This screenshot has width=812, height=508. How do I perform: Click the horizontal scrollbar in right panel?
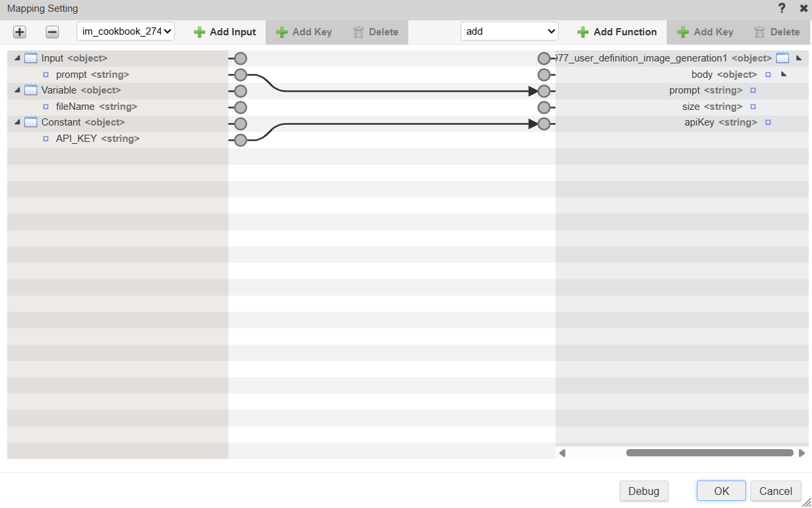click(709, 452)
